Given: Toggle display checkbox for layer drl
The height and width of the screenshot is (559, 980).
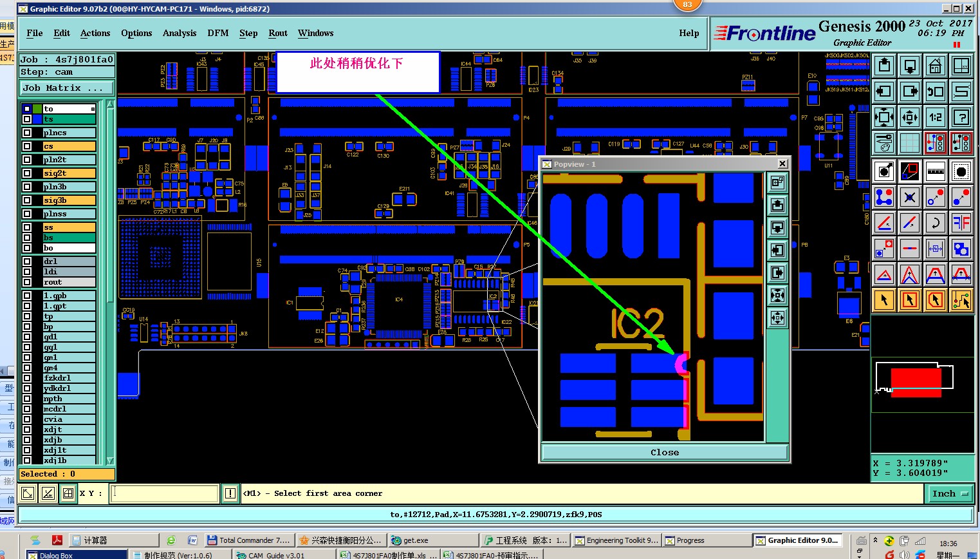Looking at the screenshot, I should point(27,261).
